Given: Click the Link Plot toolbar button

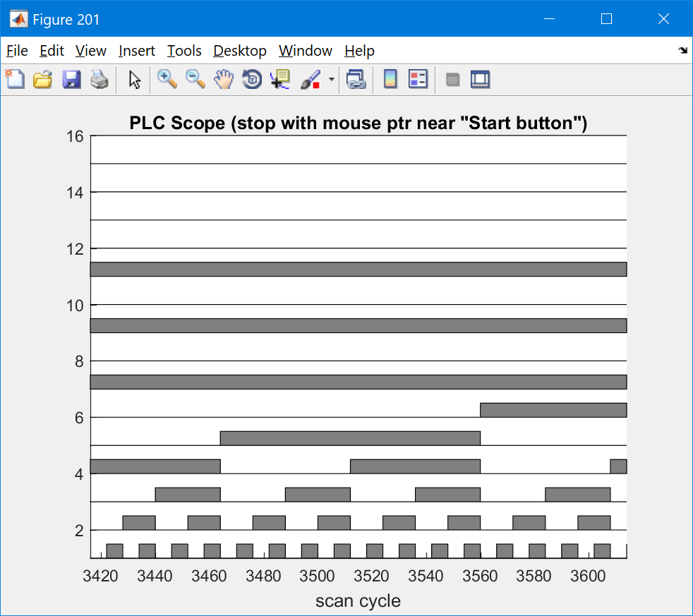Looking at the screenshot, I should (x=356, y=80).
